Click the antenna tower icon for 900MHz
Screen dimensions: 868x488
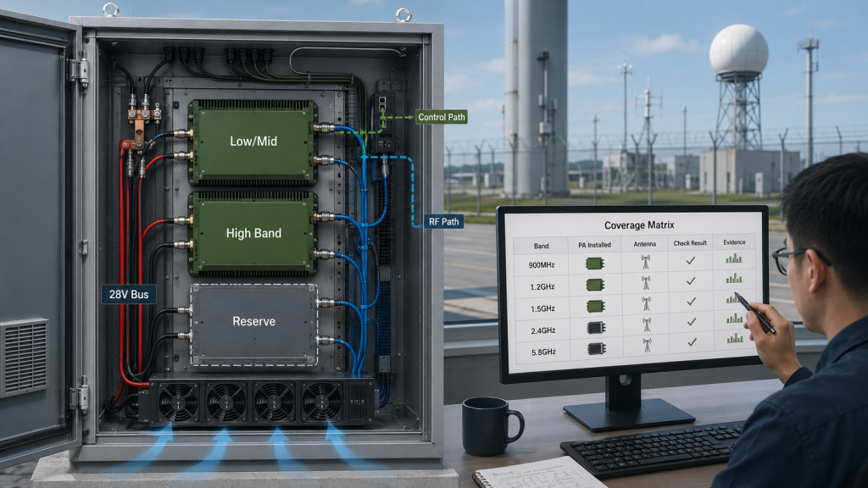(645, 262)
